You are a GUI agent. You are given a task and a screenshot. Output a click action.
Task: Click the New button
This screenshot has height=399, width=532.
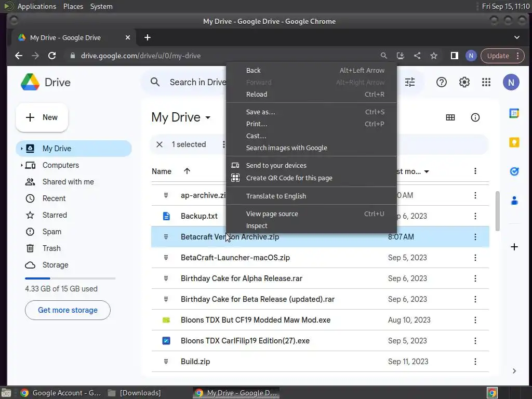42,117
